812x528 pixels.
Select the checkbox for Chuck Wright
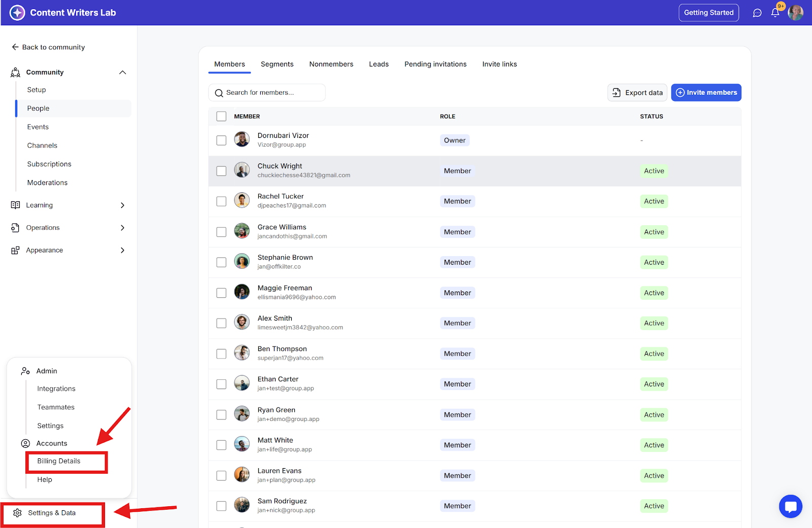(221, 171)
